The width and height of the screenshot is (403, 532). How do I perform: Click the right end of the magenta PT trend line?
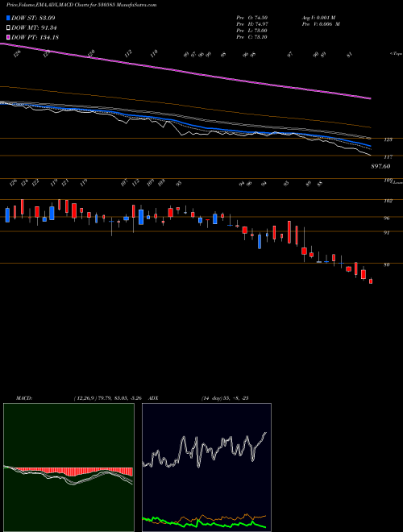(370, 98)
